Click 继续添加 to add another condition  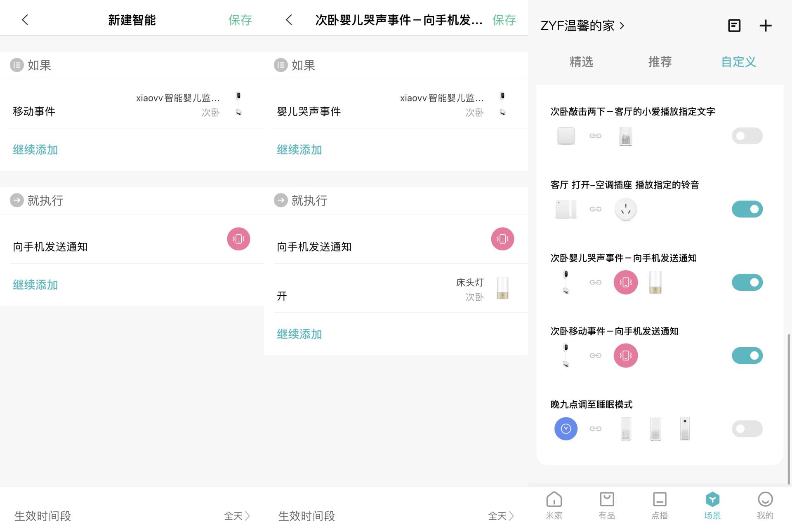35,150
